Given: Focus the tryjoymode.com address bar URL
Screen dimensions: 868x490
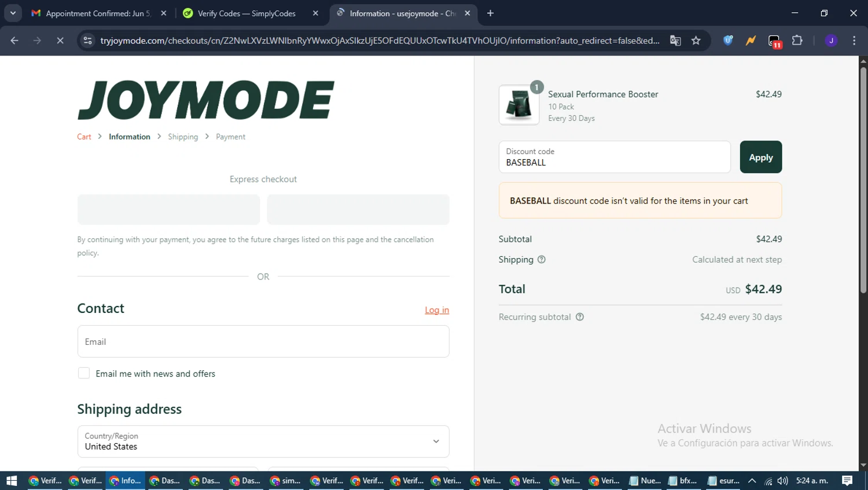Looking at the screenshot, I should [379, 40].
